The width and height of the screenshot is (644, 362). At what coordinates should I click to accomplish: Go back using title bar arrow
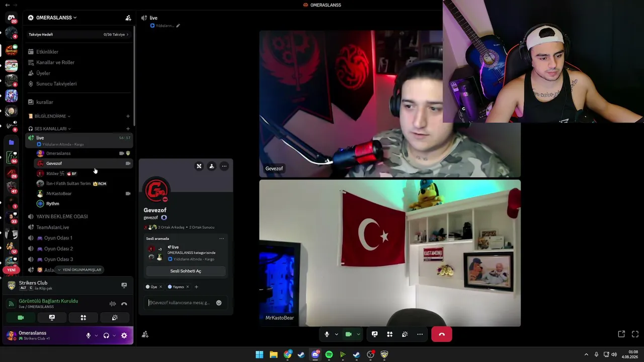click(7, 5)
